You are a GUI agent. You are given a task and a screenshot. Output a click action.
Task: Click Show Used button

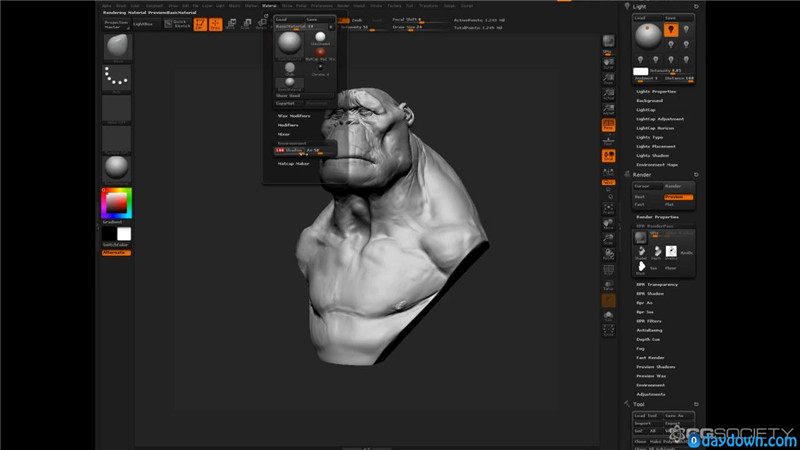304,96
